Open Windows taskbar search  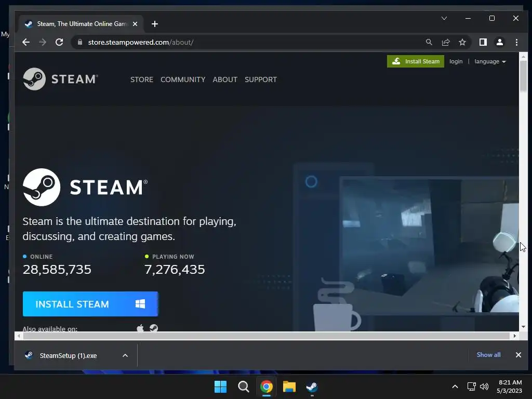243,387
